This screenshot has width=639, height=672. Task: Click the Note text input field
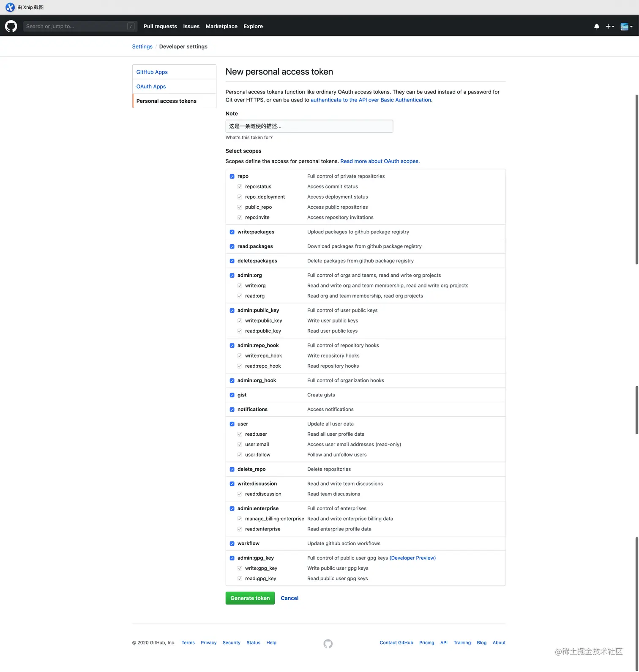tap(309, 126)
